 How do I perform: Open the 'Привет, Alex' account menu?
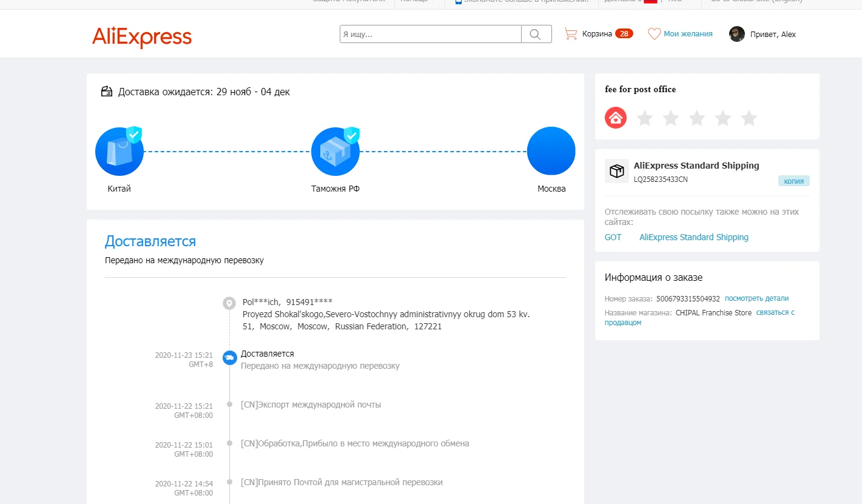[x=773, y=35]
